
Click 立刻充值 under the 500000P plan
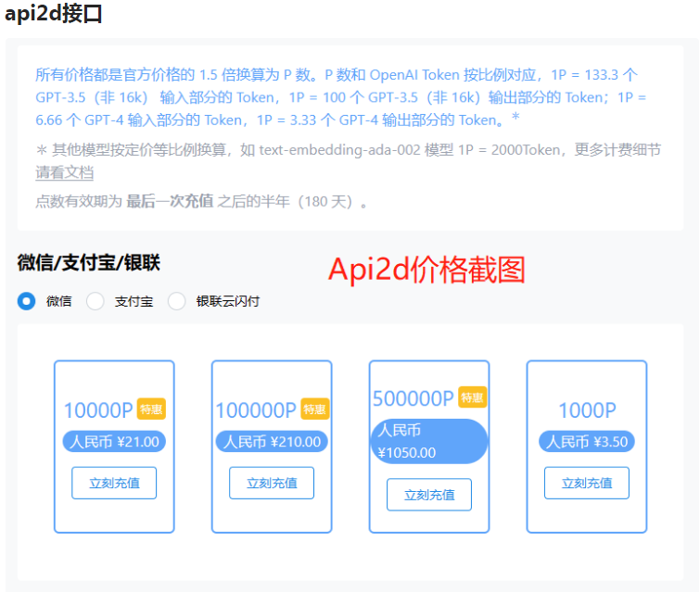tap(429, 495)
